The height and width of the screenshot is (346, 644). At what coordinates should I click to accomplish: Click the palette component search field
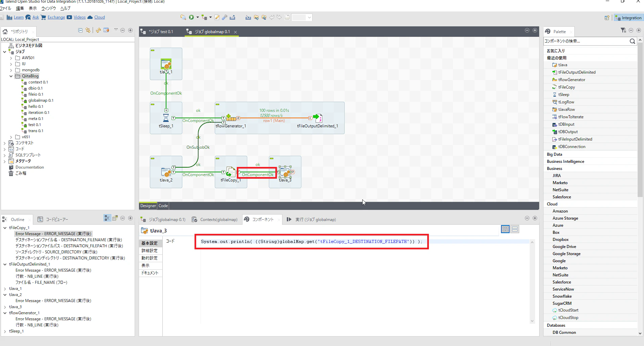click(586, 41)
